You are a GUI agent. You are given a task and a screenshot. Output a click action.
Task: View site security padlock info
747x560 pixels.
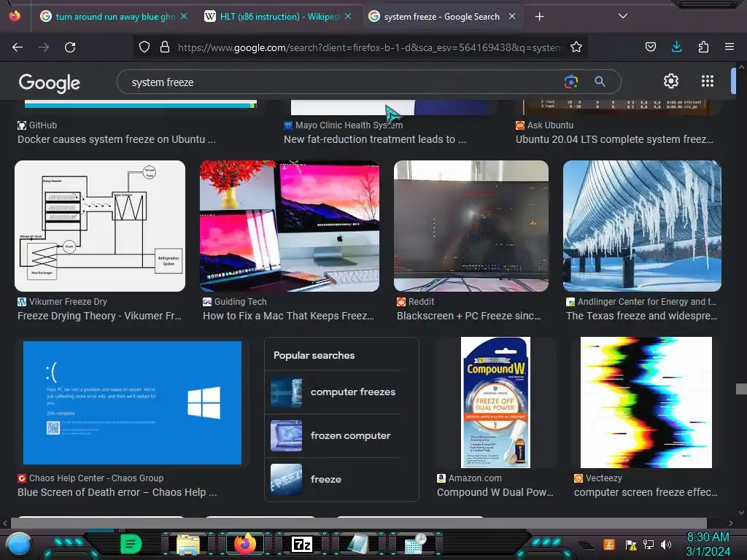[165, 47]
